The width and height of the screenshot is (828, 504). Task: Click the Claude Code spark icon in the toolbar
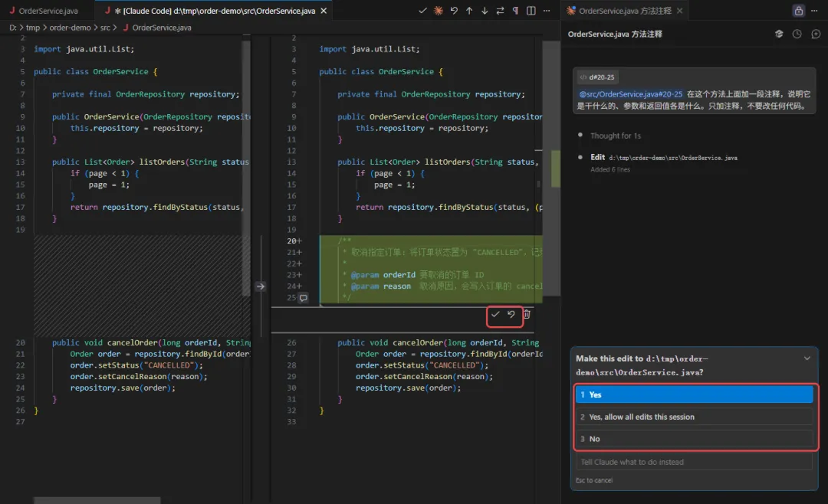pyautogui.click(x=439, y=11)
